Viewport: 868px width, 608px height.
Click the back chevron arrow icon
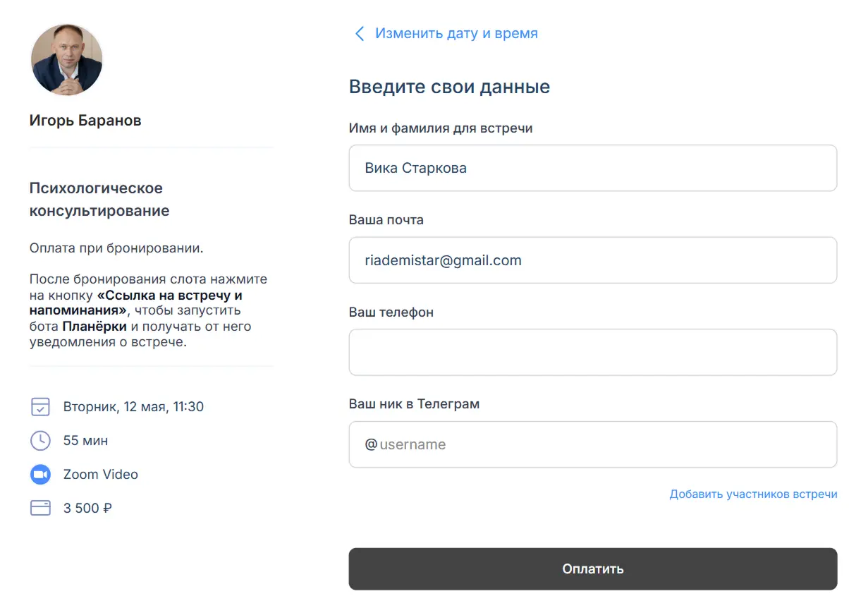360,34
